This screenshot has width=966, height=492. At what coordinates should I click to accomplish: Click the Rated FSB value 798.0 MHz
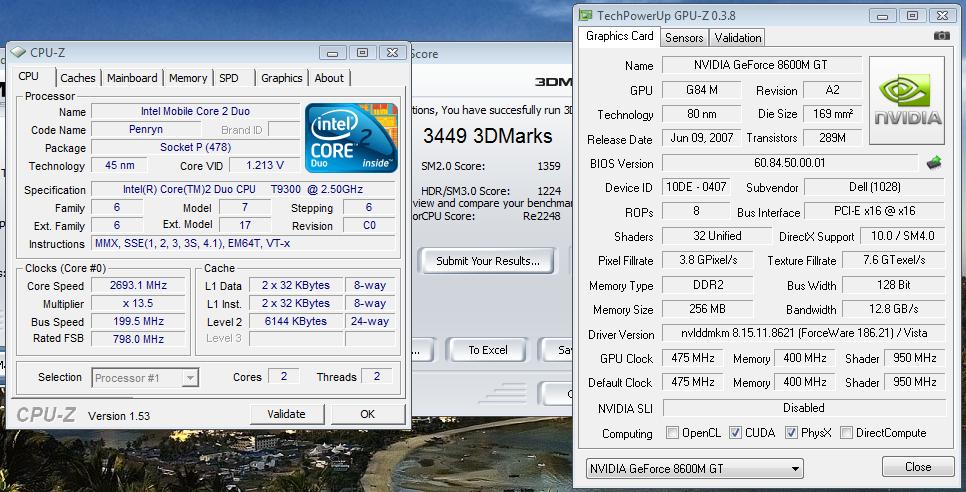(138, 339)
